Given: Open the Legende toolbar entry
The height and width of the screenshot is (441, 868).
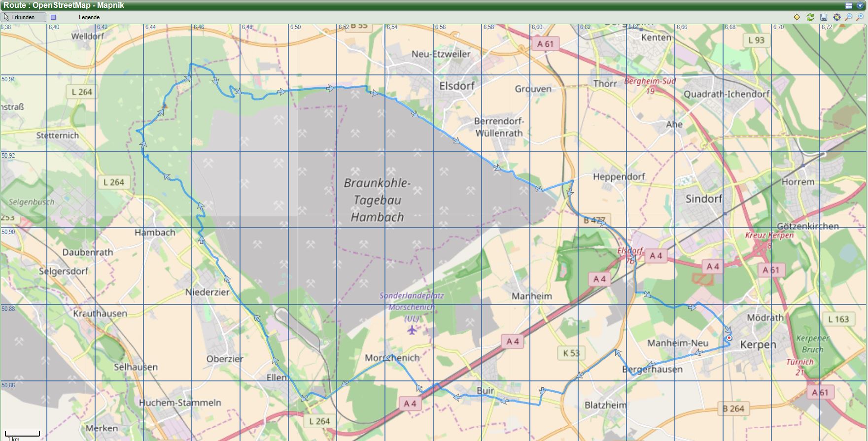Looking at the screenshot, I should point(89,17).
